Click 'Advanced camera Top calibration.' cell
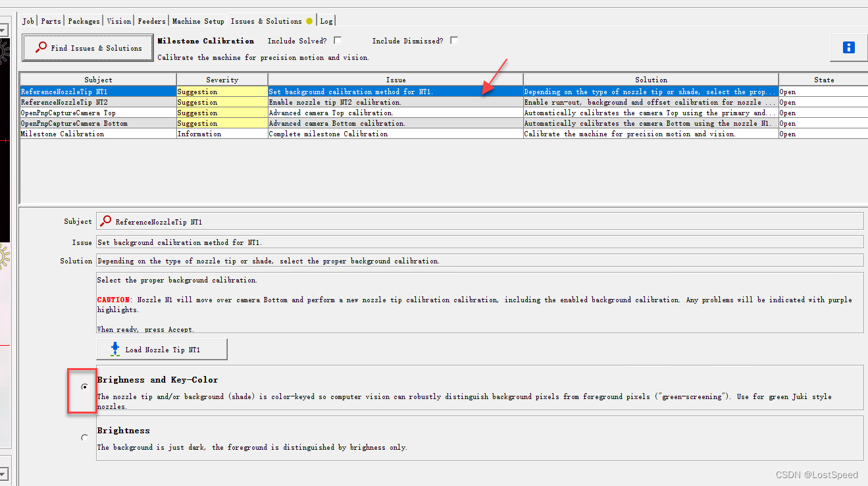Screen dimensions: 868x486 [396, 113]
